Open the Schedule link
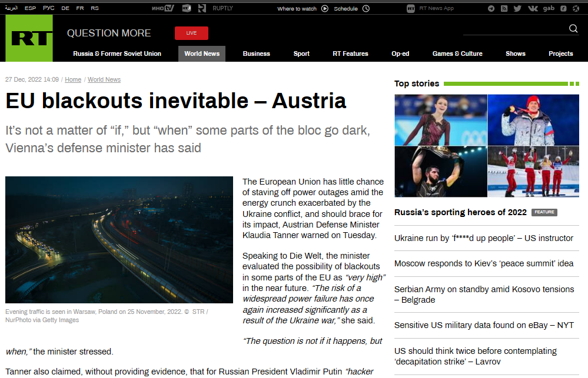The image size is (588, 378). tap(346, 9)
